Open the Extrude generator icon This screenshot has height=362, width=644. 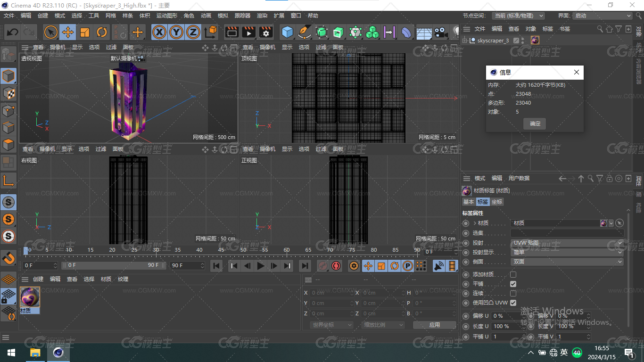(x=339, y=32)
